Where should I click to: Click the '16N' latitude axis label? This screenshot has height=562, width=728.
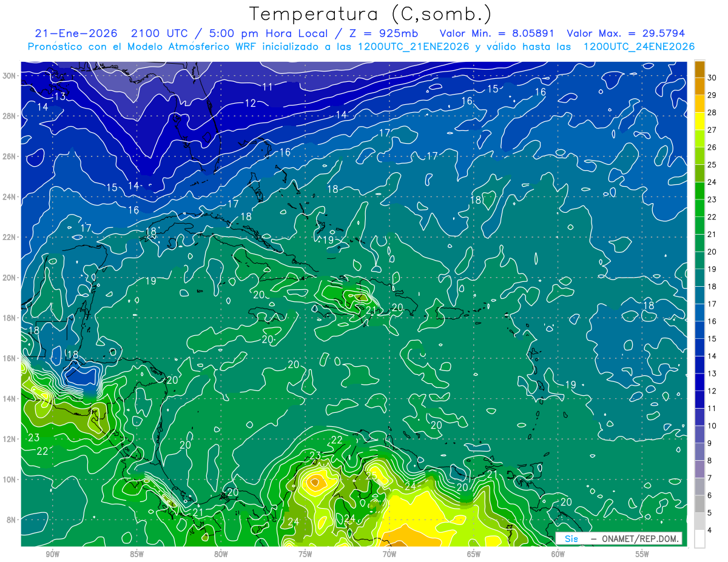(x=10, y=358)
